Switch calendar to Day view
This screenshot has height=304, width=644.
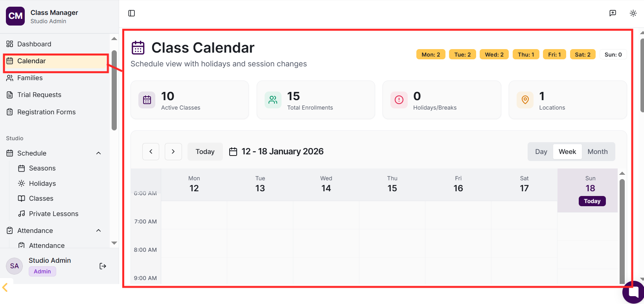tap(541, 152)
